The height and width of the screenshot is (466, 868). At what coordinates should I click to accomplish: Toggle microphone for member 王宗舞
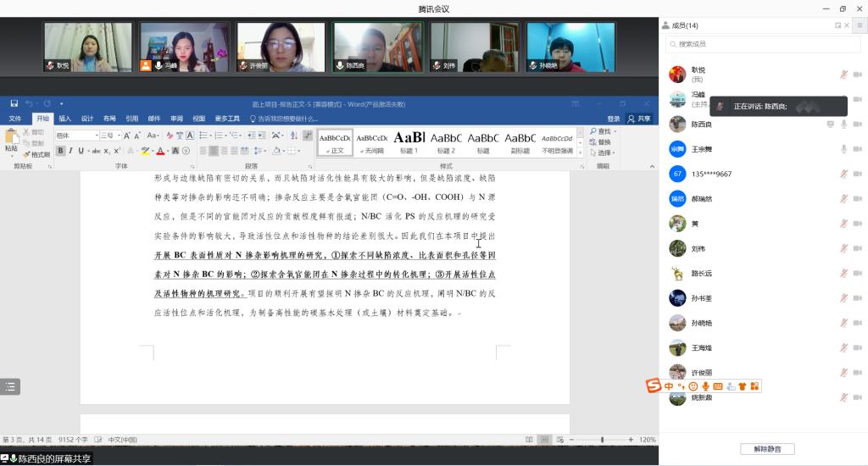click(x=843, y=149)
